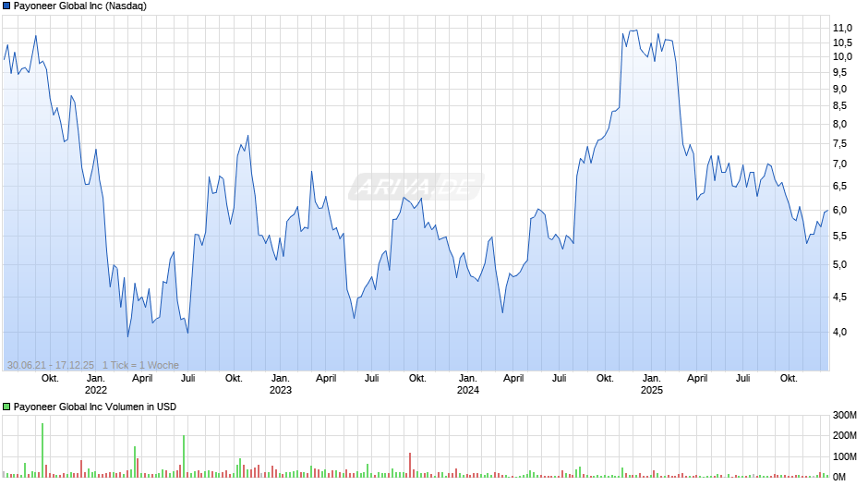Click the '9,0' price axis label
Image resolution: width=868 pixels, height=486 pixels.
839,89
